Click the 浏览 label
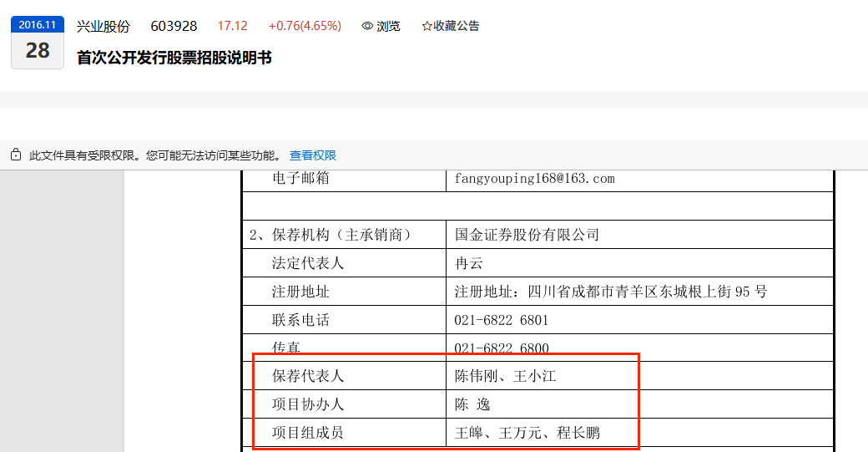 point(388,26)
